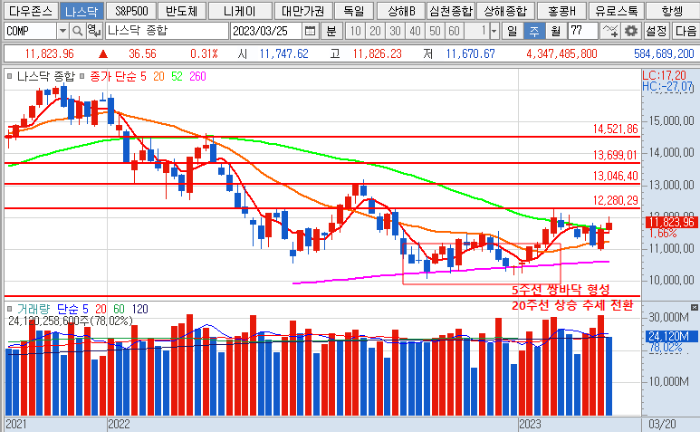Choose the 60 minute interval button
Screen dimensions: 700x432
tap(454, 31)
